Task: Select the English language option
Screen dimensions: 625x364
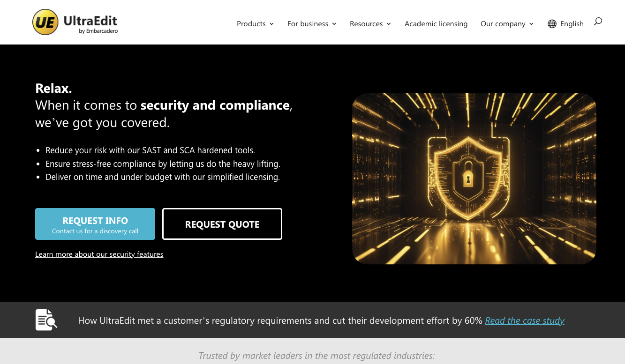Action: 572,24
